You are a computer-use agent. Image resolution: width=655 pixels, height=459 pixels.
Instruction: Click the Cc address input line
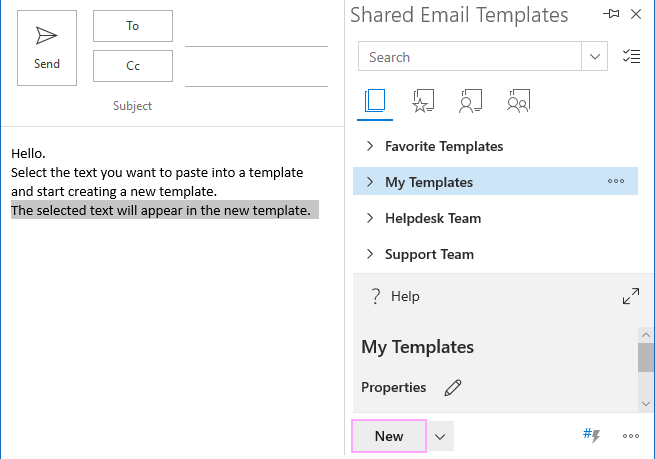(256, 78)
